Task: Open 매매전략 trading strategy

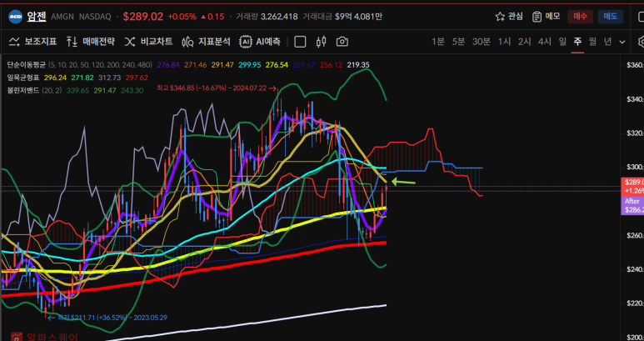Action: [90, 42]
